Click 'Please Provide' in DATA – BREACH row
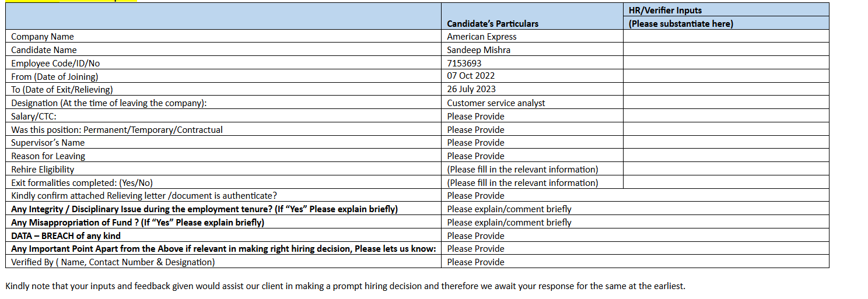Image resolution: width=868 pixels, height=299 pixels. coord(475,236)
